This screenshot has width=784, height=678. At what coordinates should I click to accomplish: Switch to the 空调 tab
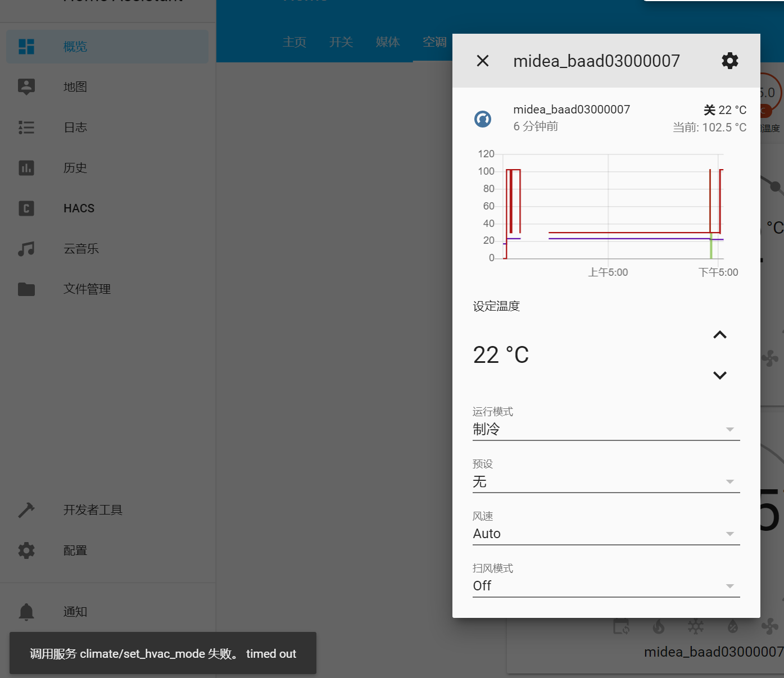click(x=434, y=42)
